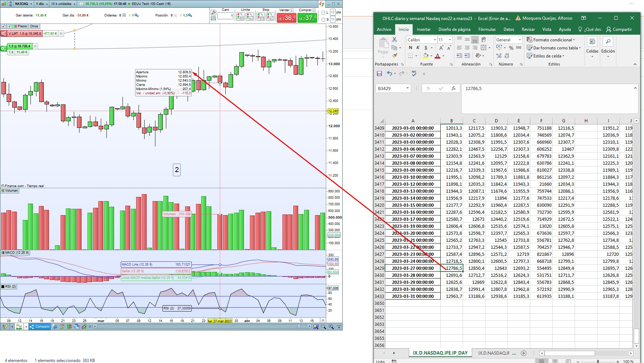Viewport: 644px width, 363px height.
Task: Click the wrap text (ab) icon
Action: [484, 40]
